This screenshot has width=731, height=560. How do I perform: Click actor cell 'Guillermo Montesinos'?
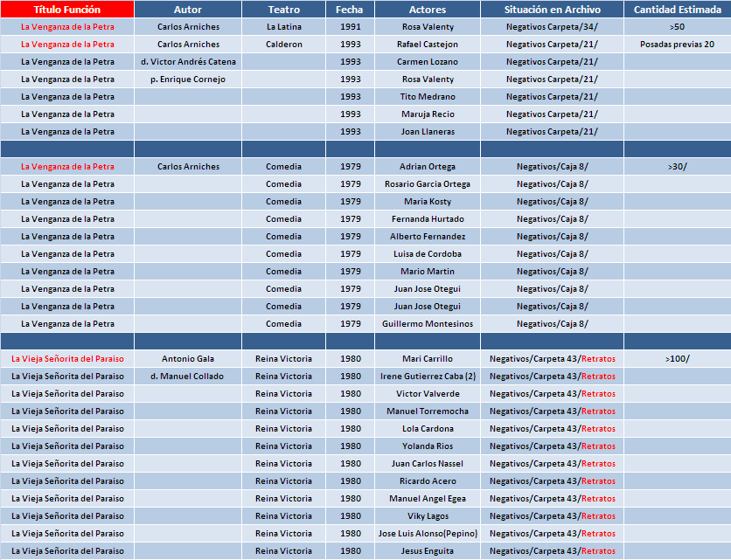(x=428, y=324)
